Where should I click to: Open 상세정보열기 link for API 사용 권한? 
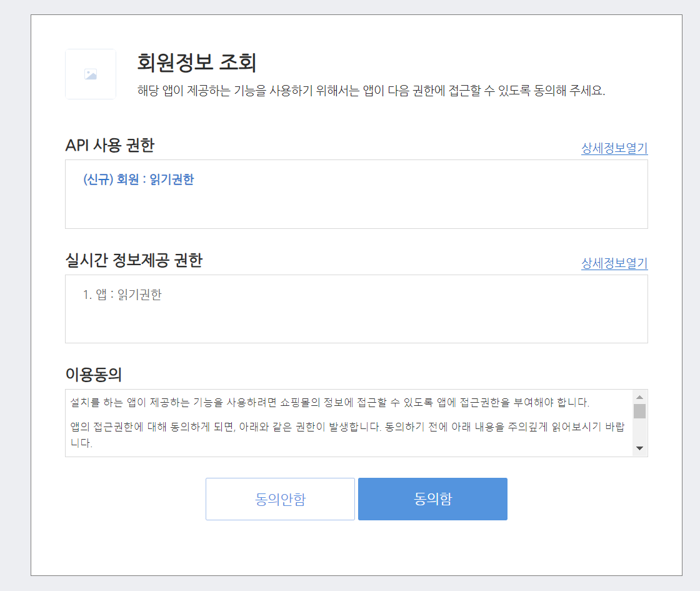[x=614, y=148]
